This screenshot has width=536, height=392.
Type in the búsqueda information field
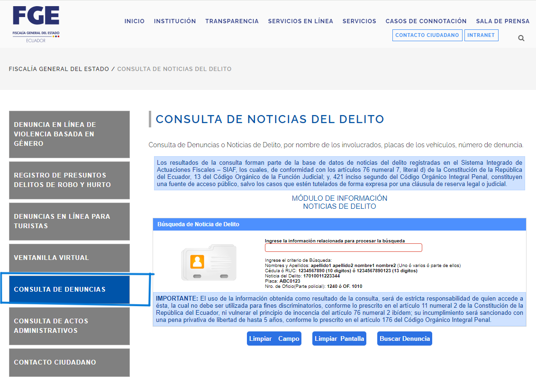(x=343, y=248)
